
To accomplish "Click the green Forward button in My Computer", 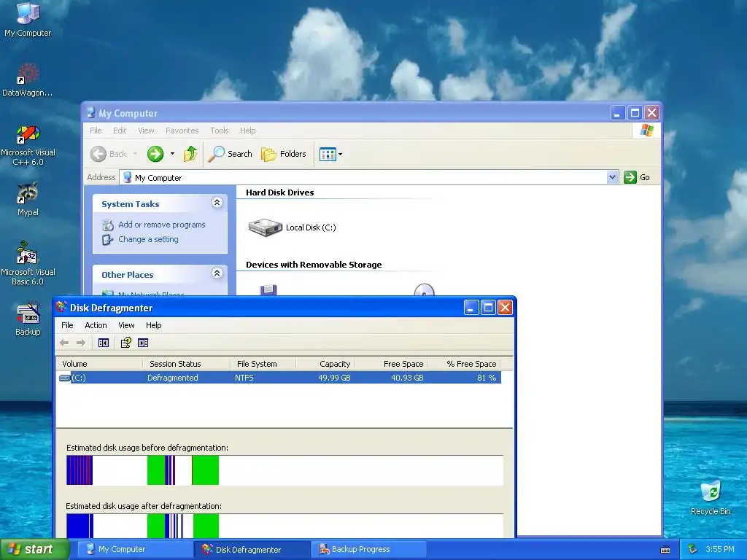I will (x=155, y=154).
